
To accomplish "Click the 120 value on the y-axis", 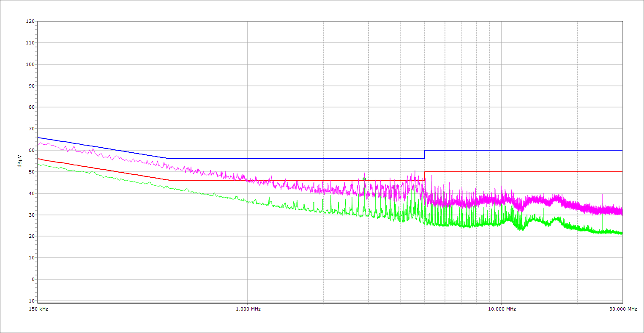I will (x=30, y=21).
